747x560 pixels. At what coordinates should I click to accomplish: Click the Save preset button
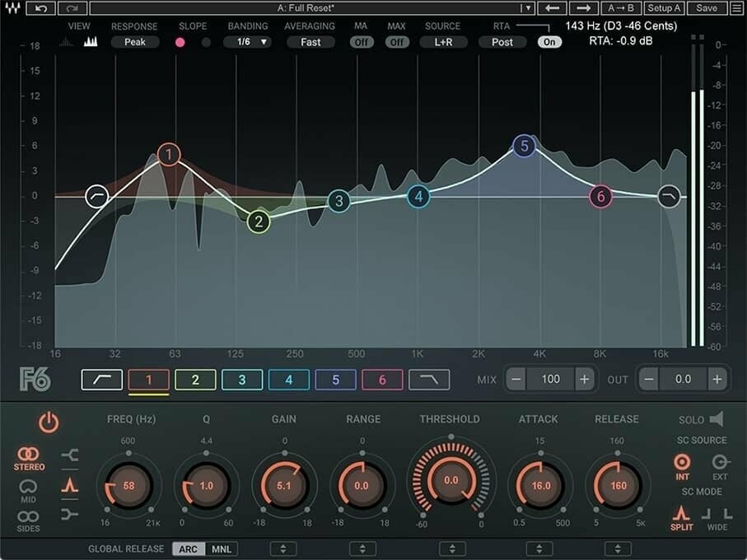click(x=707, y=7)
